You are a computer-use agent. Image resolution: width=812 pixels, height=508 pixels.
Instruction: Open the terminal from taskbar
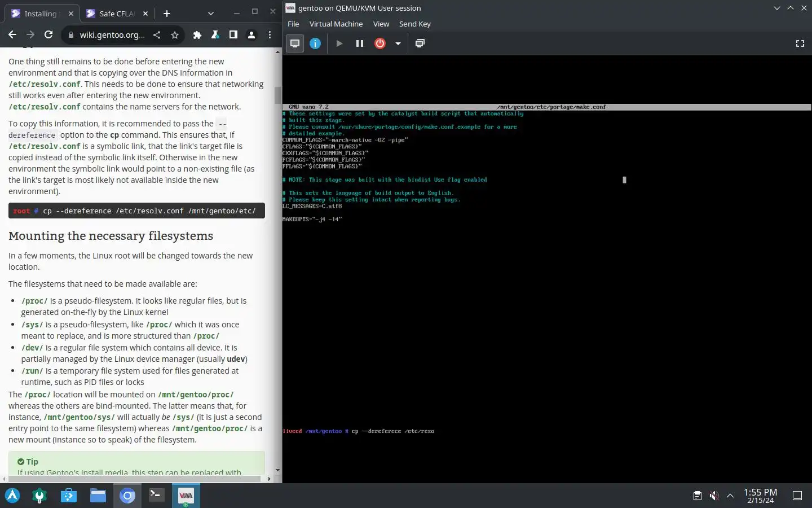click(x=156, y=496)
